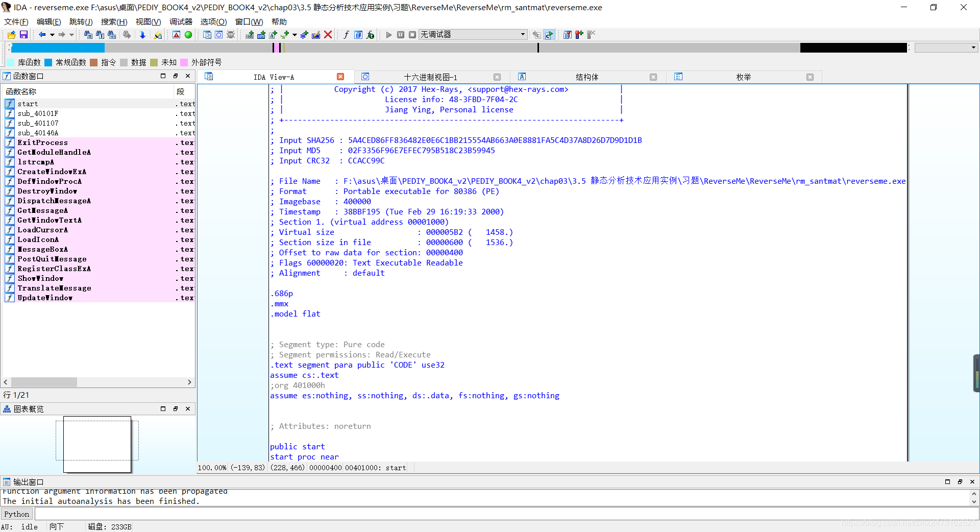Start the process with play button
The image size is (980, 532).
click(x=389, y=35)
